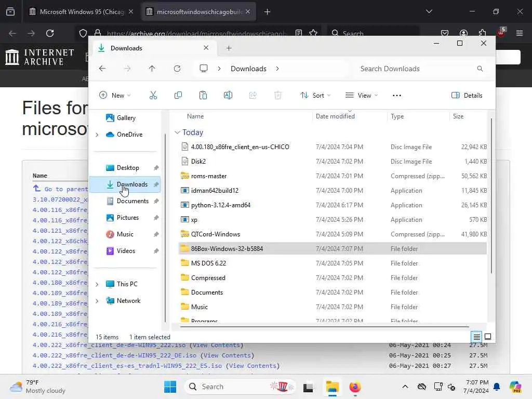Image resolution: width=532 pixels, height=399 pixels.
Task: Expand Network in navigation pane
Action: [97, 301]
